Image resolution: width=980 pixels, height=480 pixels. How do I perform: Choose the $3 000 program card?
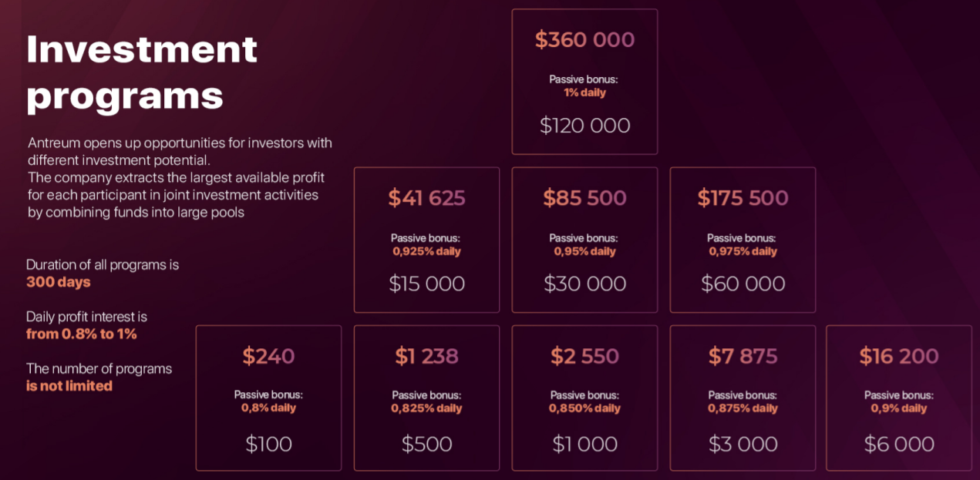click(x=743, y=398)
